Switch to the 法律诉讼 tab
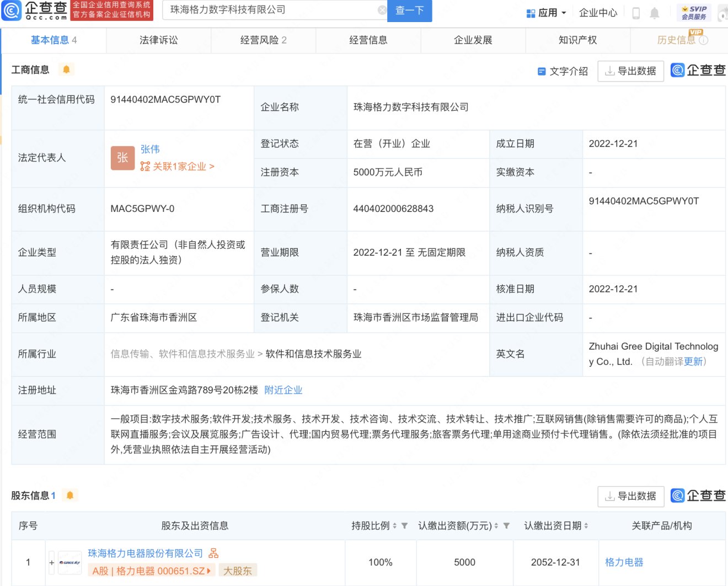 pyautogui.click(x=159, y=40)
